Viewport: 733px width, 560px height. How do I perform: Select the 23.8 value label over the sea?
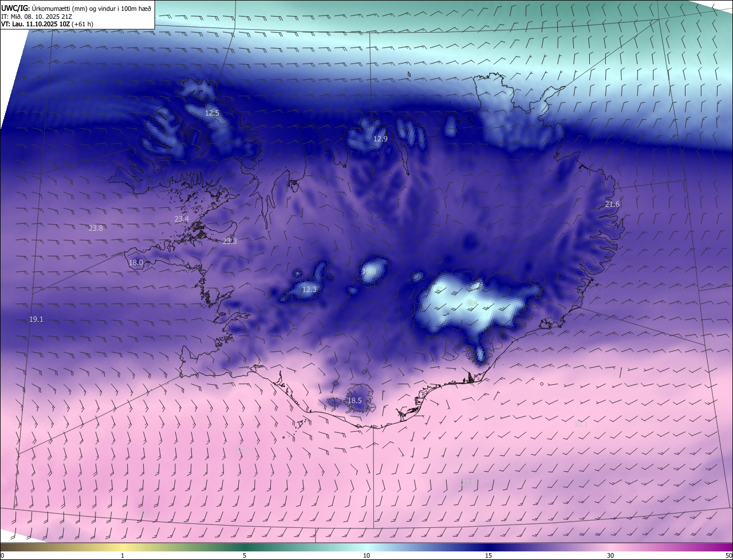tap(96, 228)
